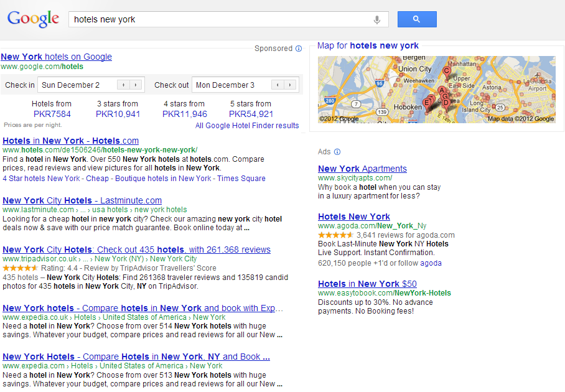Click the blue search magnifier button
This screenshot has height=392, width=565.
coord(416,19)
